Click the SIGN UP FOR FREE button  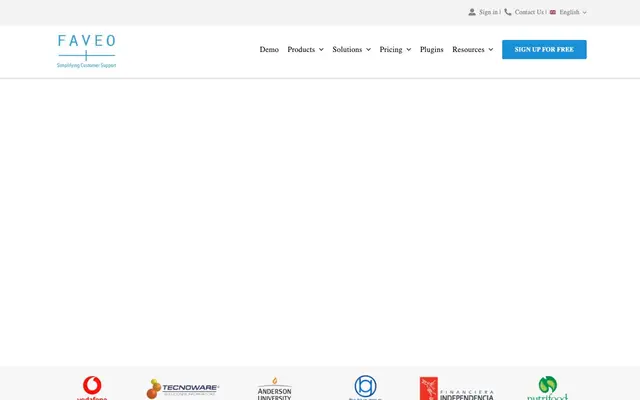(544, 49)
